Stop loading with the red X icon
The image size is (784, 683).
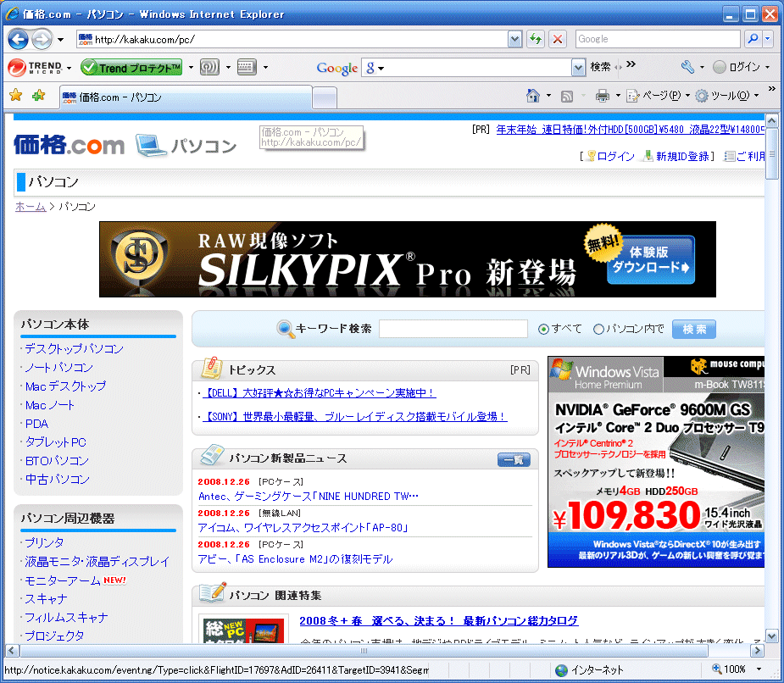pyautogui.click(x=558, y=39)
